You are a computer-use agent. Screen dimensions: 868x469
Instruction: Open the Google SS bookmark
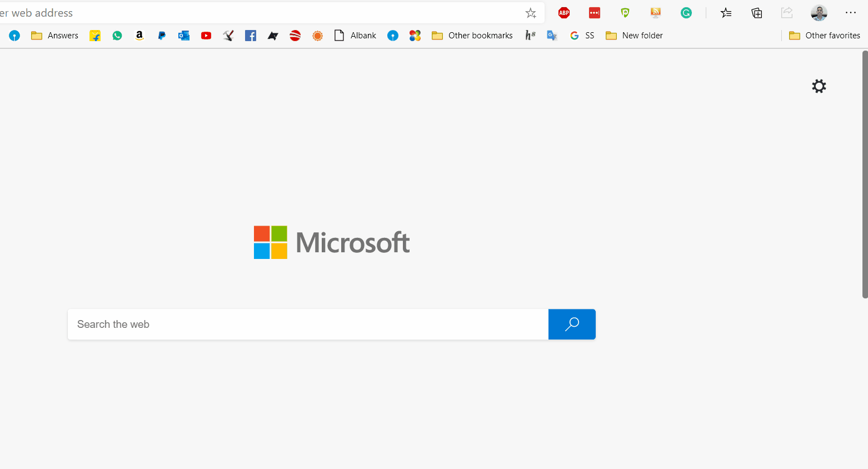[582, 36]
